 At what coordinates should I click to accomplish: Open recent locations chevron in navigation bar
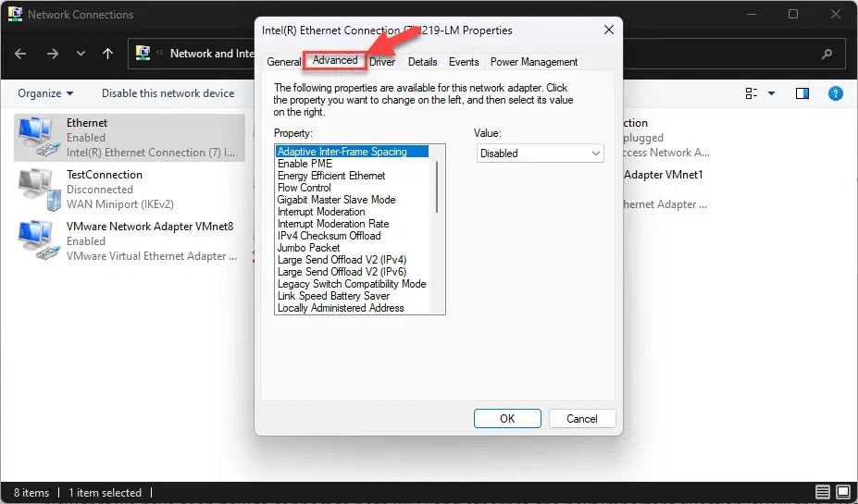(81, 54)
